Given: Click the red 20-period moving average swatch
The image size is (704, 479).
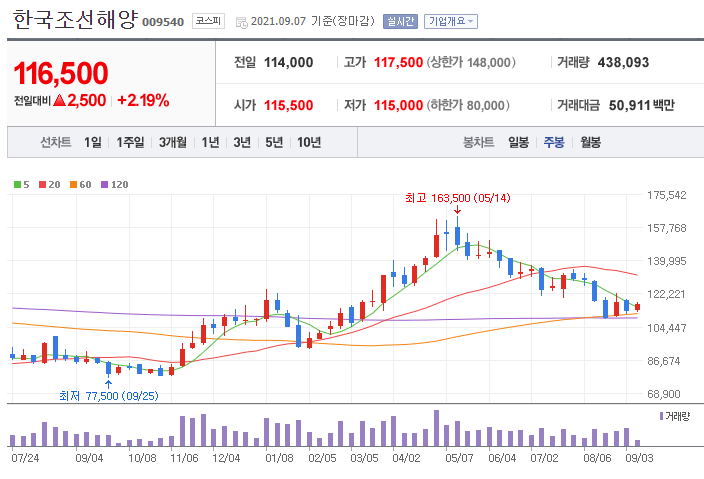Looking at the screenshot, I should coord(43,185).
